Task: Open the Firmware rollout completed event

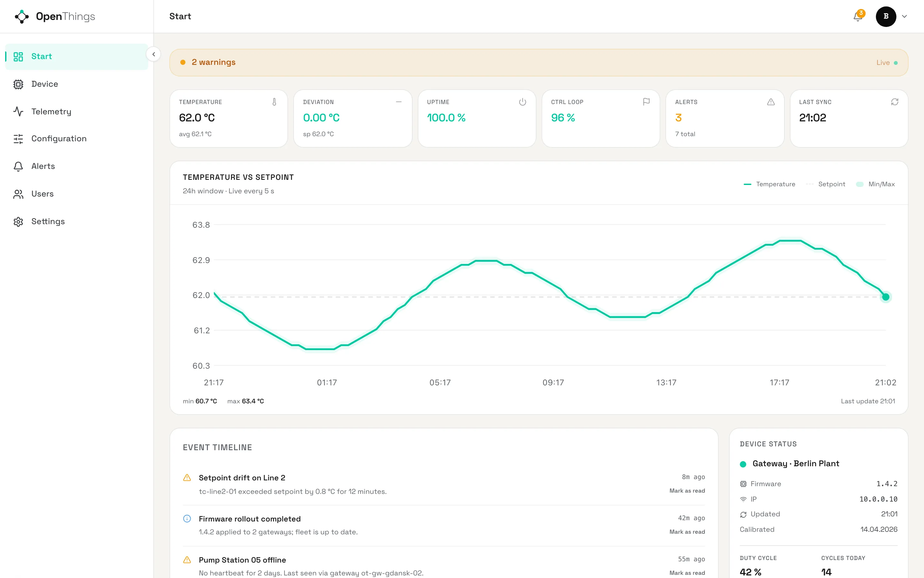Action: (250, 519)
